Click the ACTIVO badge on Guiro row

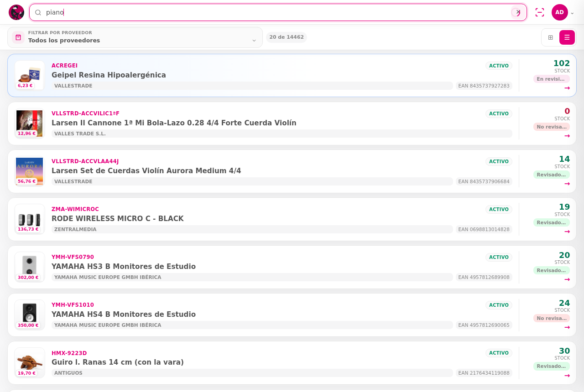point(499,353)
